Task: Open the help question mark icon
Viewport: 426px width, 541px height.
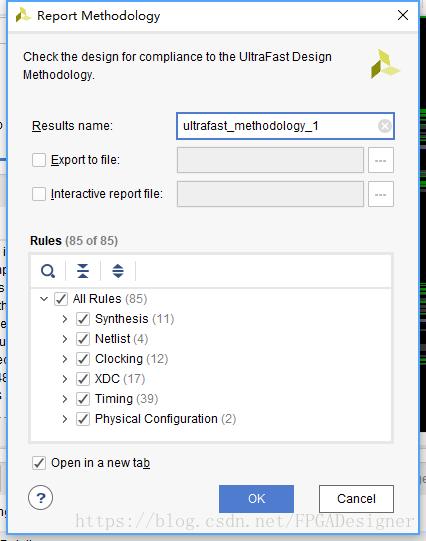Action: click(x=41, y=498)
